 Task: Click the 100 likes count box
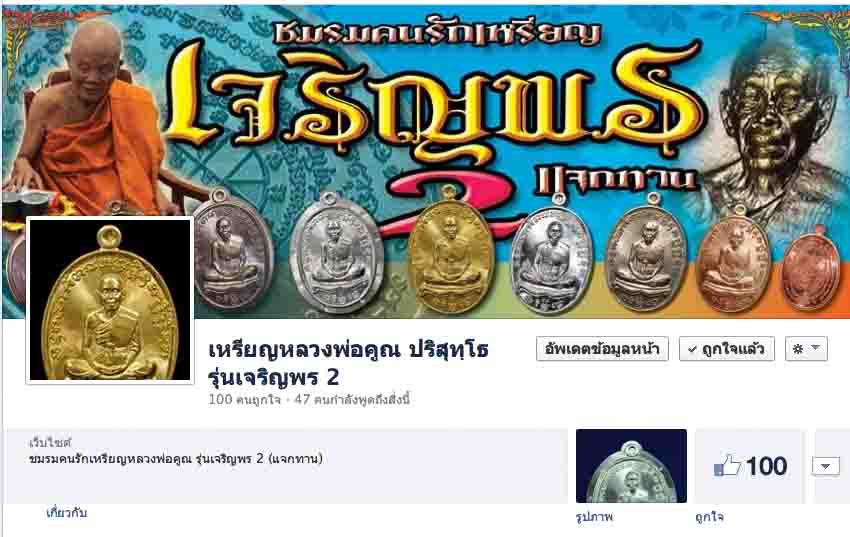coord(749,466)
